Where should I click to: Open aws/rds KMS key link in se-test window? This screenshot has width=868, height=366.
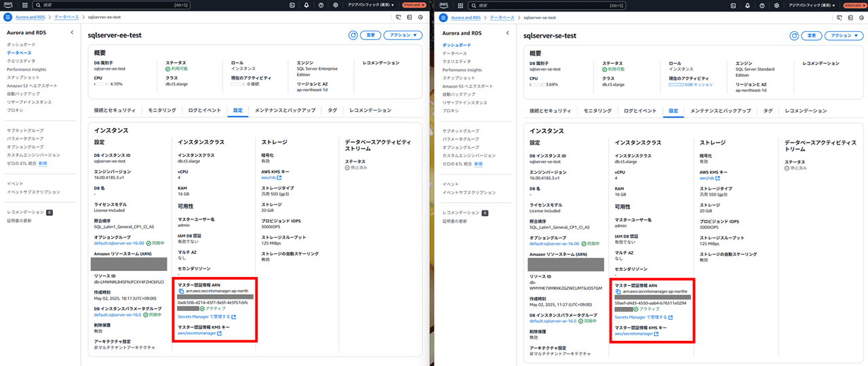709,179
